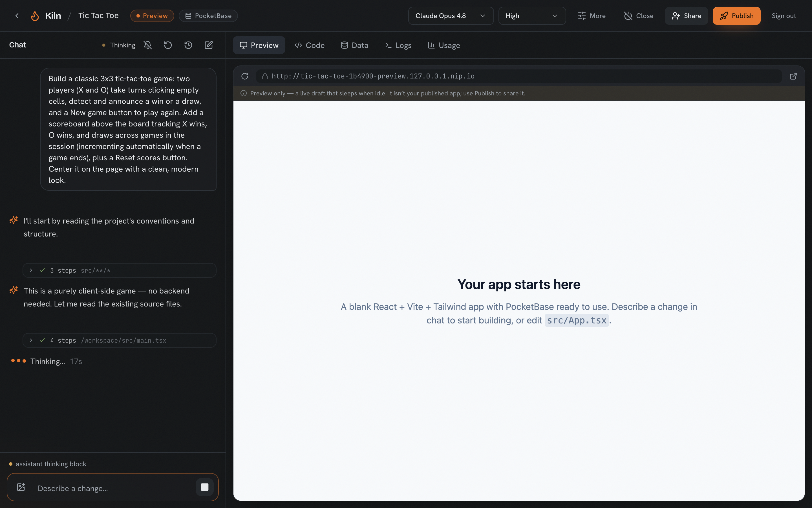Screen dimensions: 812x508
Task: Click the Preview only notice text
Action: 388,93
